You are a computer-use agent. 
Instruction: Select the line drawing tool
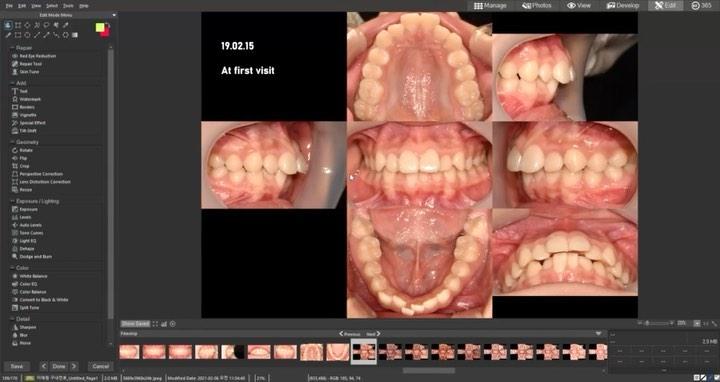point(37,35)
